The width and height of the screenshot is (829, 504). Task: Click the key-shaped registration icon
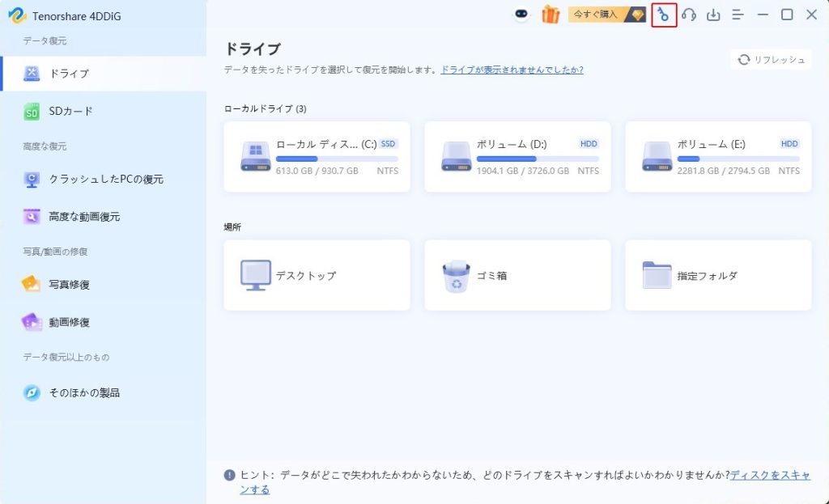(664, 15)
